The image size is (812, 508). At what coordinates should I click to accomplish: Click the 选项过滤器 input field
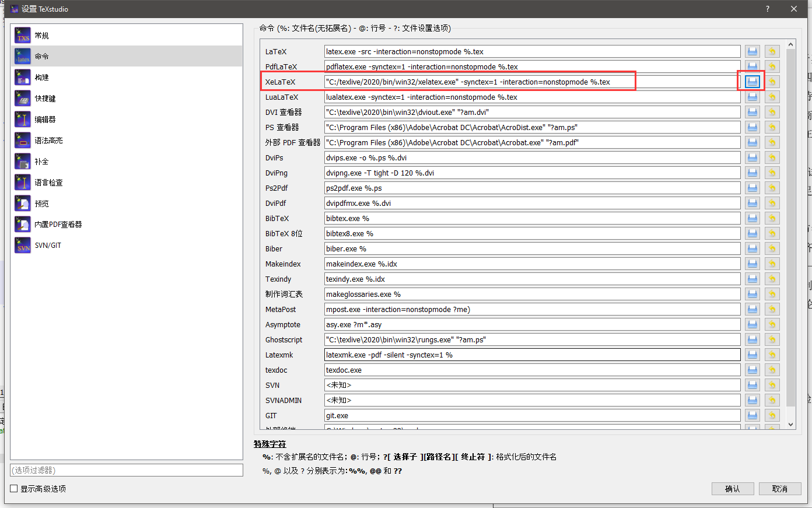tap(126, 470)
